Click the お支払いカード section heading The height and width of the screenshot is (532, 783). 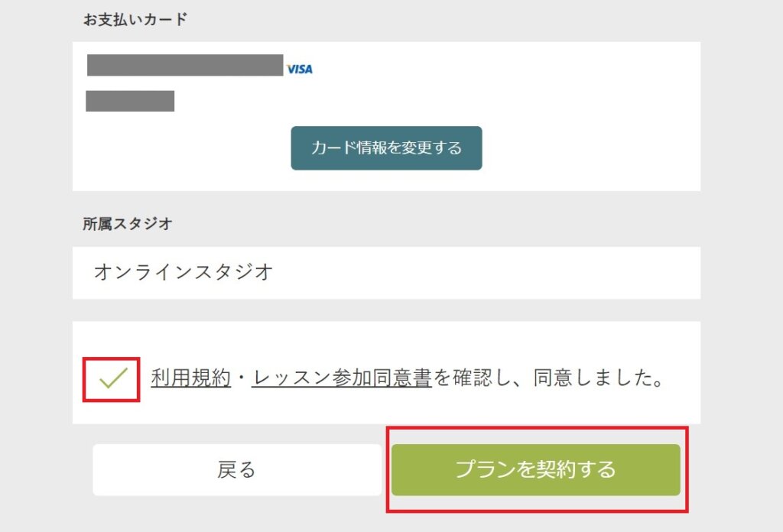[x=135, y=19]
